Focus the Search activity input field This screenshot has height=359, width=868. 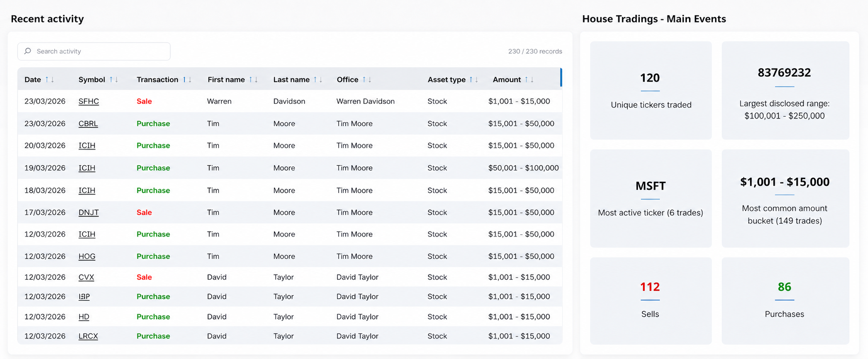(94, 51)
